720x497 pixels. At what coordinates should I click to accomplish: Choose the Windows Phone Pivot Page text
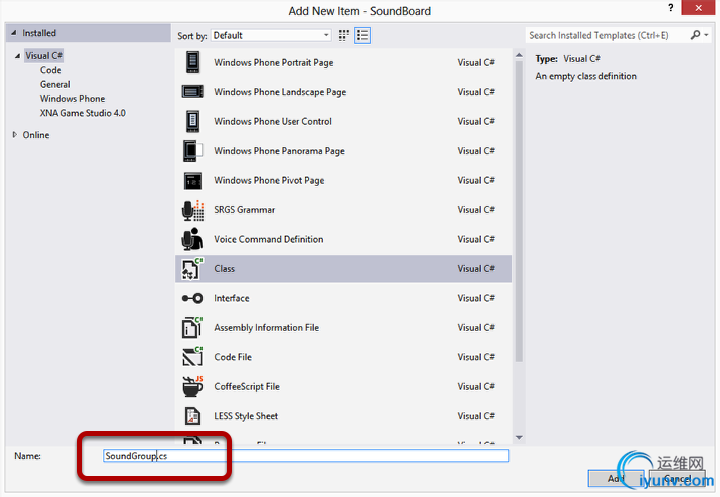[269, 181]
